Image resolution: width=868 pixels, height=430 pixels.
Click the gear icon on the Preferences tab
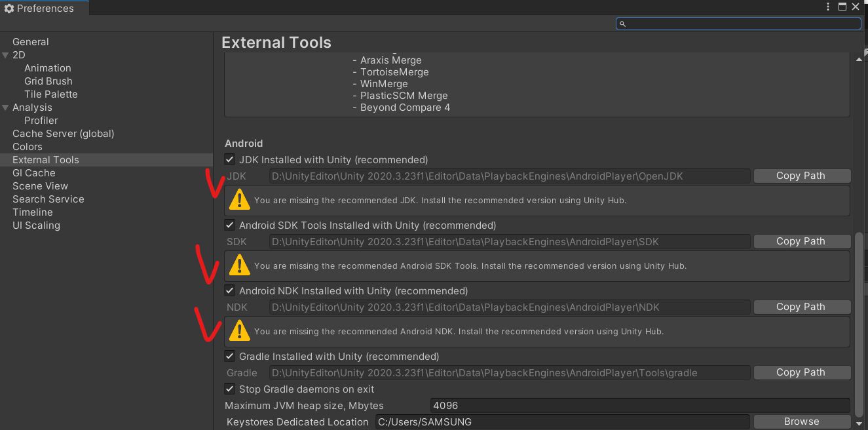click(9, 8)
